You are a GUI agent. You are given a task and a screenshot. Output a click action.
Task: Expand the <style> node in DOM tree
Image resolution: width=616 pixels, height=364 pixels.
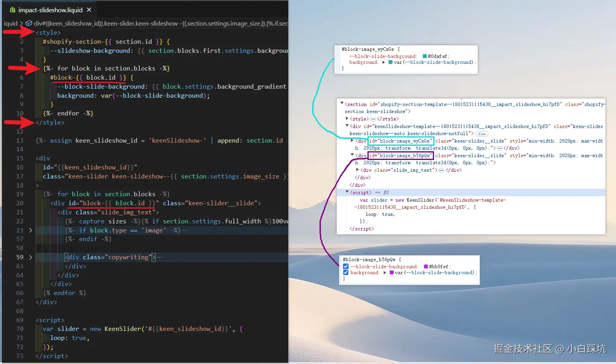coord(347,118)
